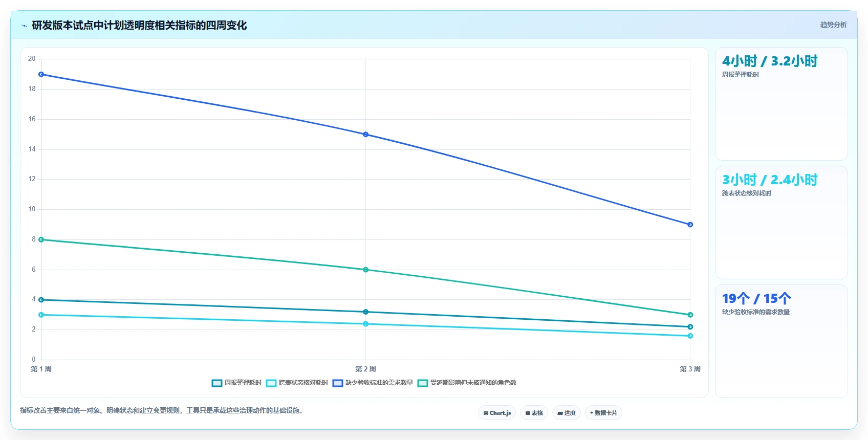Image resolution: width=868 pixels, height=440 pixels.
Task: Click the y-axis value 12
Action: [32, 179]
